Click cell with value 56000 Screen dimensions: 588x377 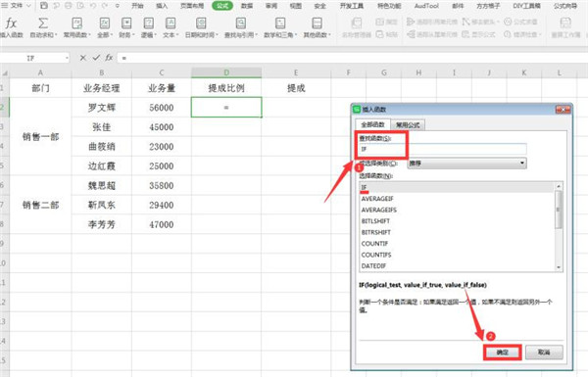coord(162,108)
